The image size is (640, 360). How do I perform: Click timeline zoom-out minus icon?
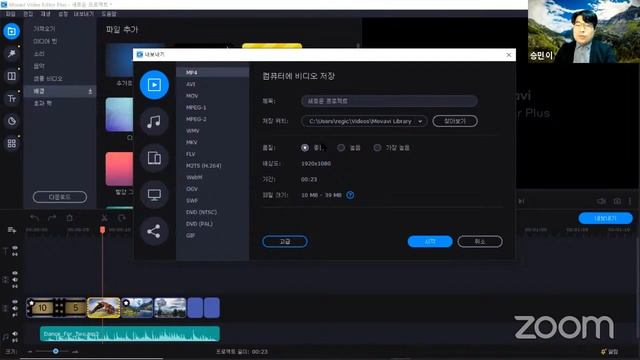30,351
